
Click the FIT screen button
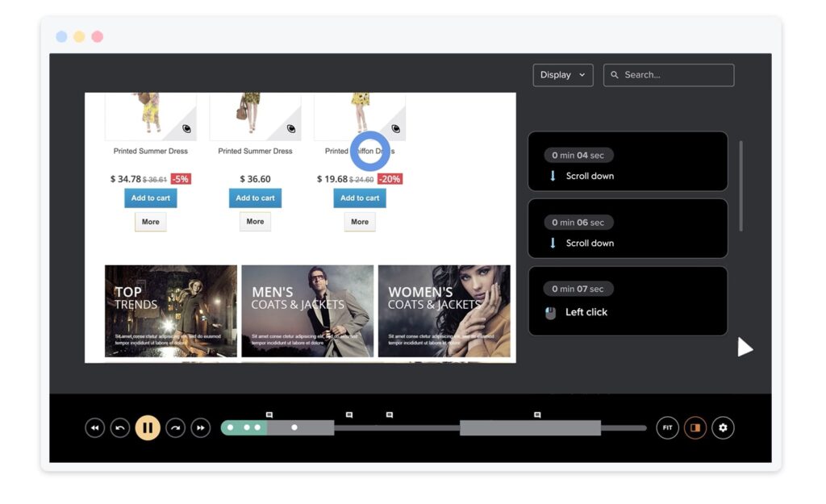tap(667, 427)
